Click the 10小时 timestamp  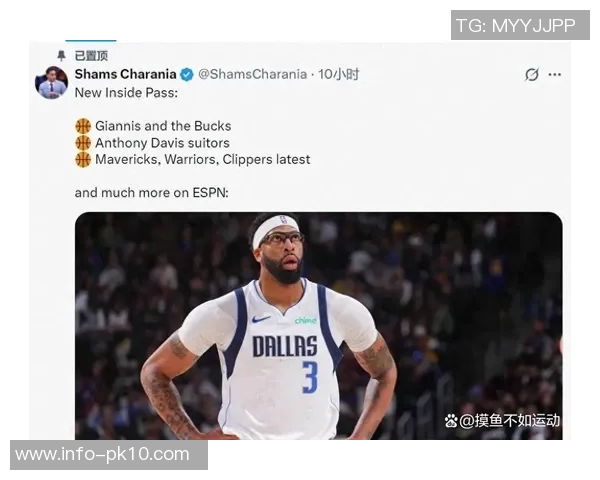[339, 74]
